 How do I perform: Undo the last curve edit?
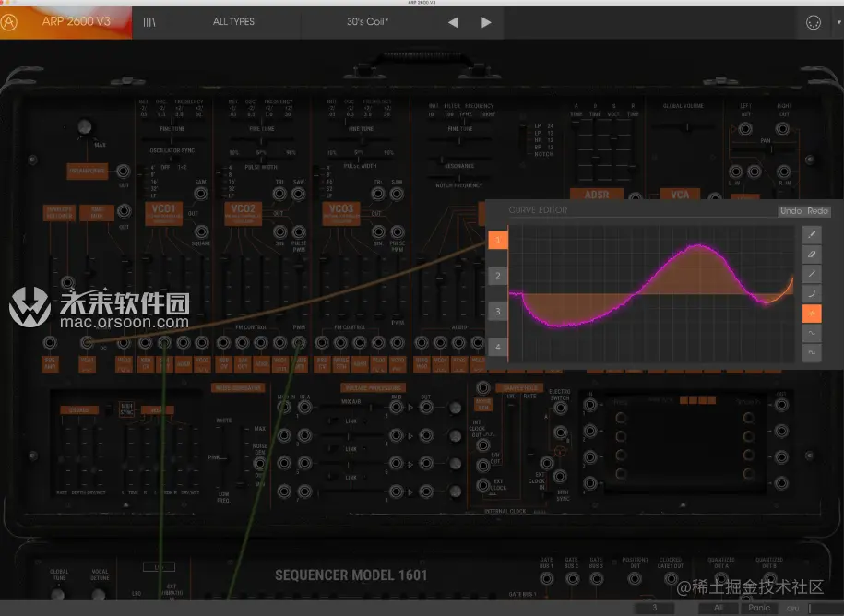[x=791, y=211]
